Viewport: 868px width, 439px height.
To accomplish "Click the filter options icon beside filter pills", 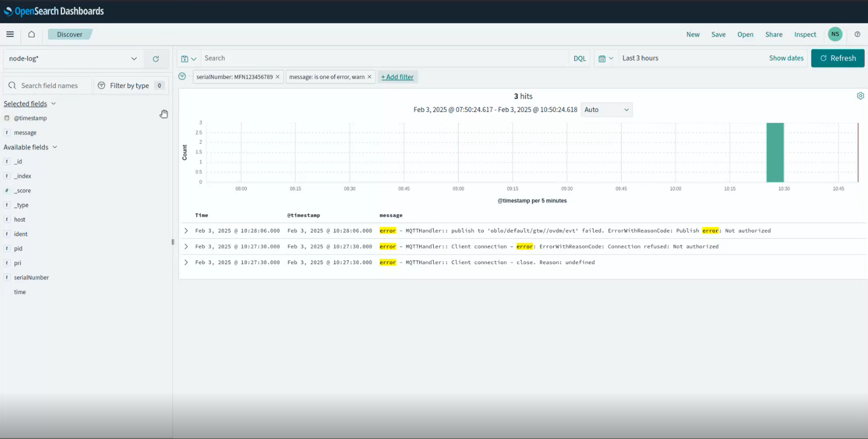I will [x=182, y=76].
